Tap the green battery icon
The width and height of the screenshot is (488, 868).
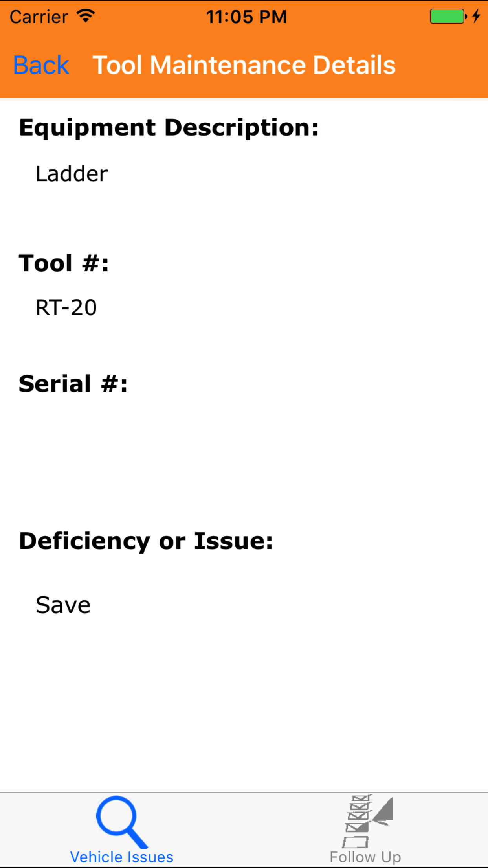point(447,17)
